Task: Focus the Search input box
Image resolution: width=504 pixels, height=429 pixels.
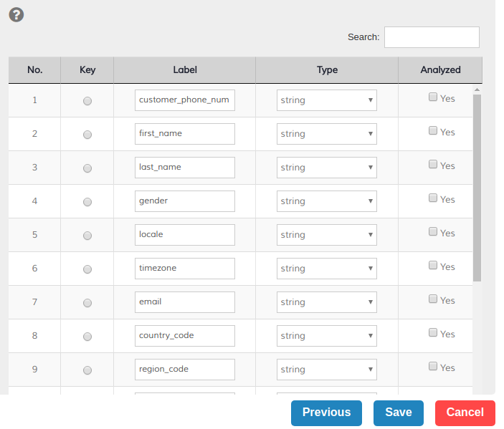Action: (x=432, y=37)
